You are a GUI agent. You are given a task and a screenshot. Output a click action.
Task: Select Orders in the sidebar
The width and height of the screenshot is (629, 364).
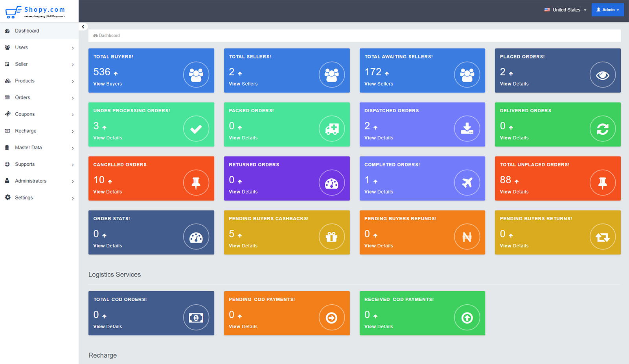(39, 97)
